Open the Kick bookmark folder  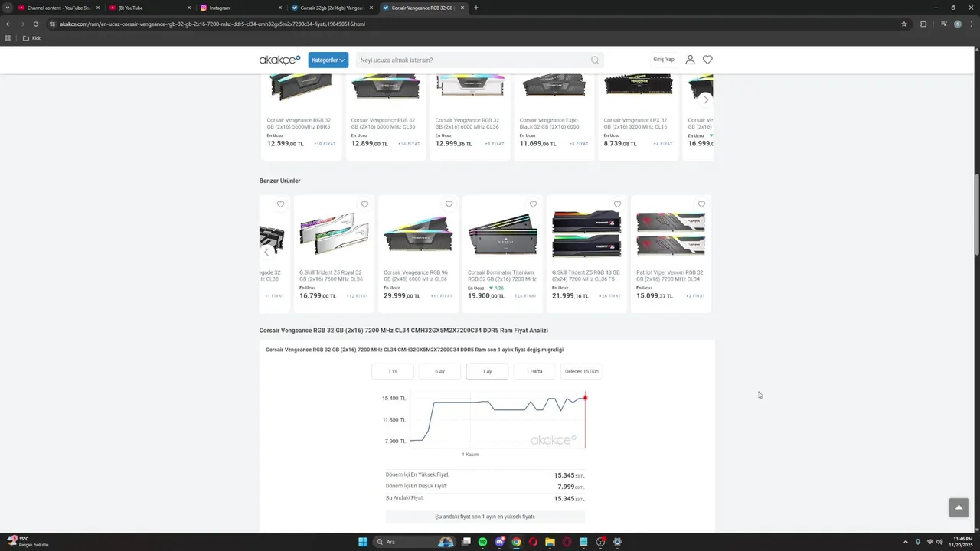(31, 38)
